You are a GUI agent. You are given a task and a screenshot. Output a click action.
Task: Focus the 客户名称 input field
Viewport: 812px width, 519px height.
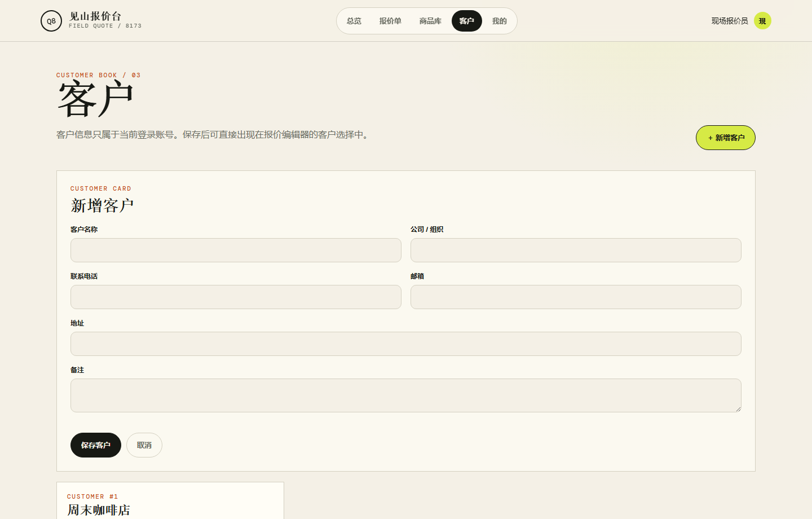236,250
